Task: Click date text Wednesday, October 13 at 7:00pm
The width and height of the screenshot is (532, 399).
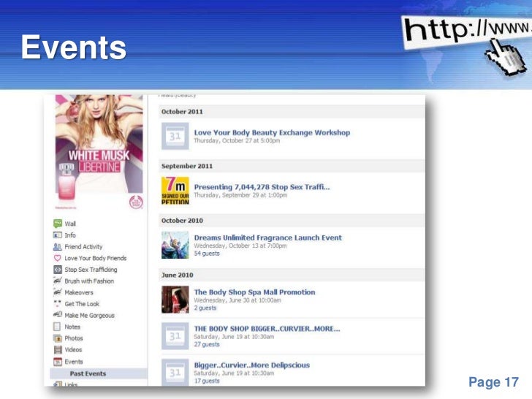Action: 240,246
